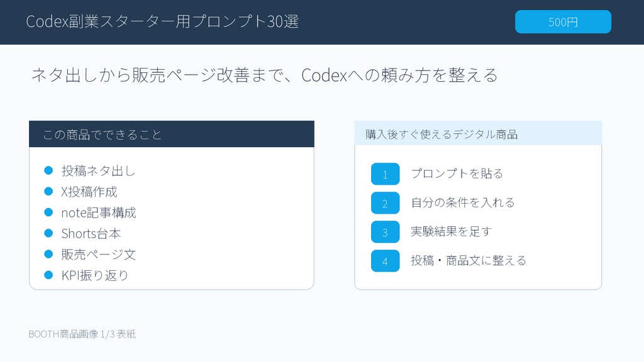Click the number 3 step badge
644x362 pixels.
pyautogui.click(x=386, y=232)
